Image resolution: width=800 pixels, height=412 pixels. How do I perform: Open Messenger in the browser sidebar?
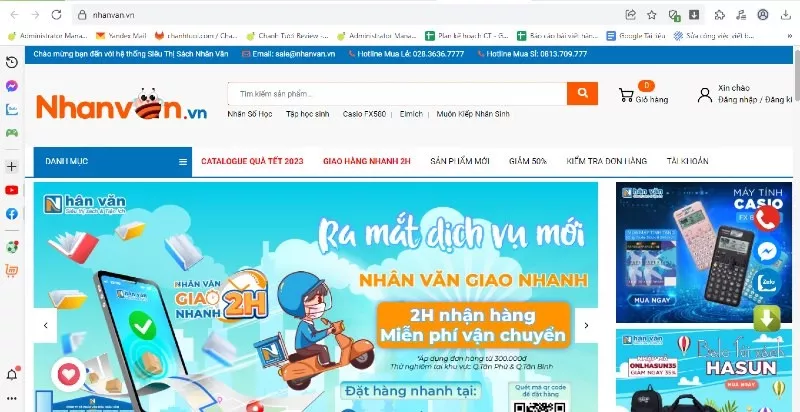click(12, 86)
